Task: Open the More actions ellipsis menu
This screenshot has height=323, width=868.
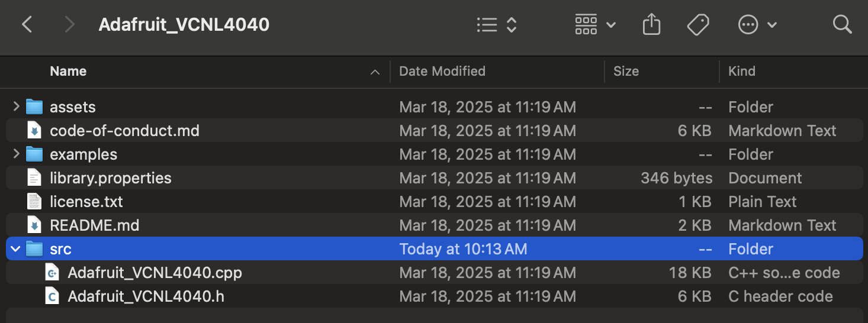Action: coord(757,24)
